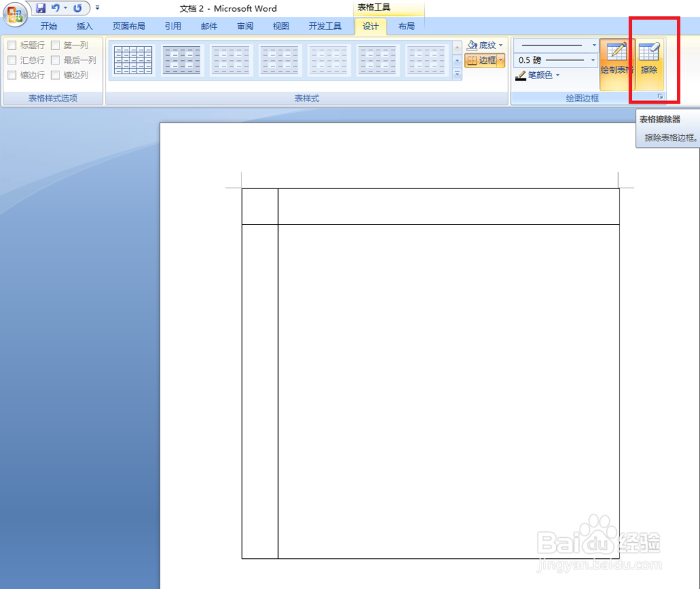
Task: Click inside the wide top-right table cell
Action: [449, 207]
